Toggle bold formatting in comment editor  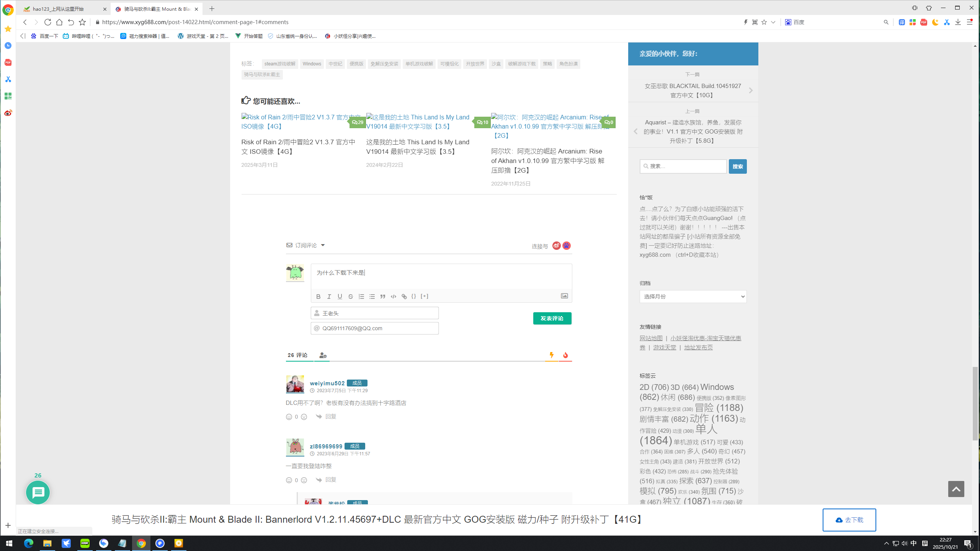coord(318,297)
